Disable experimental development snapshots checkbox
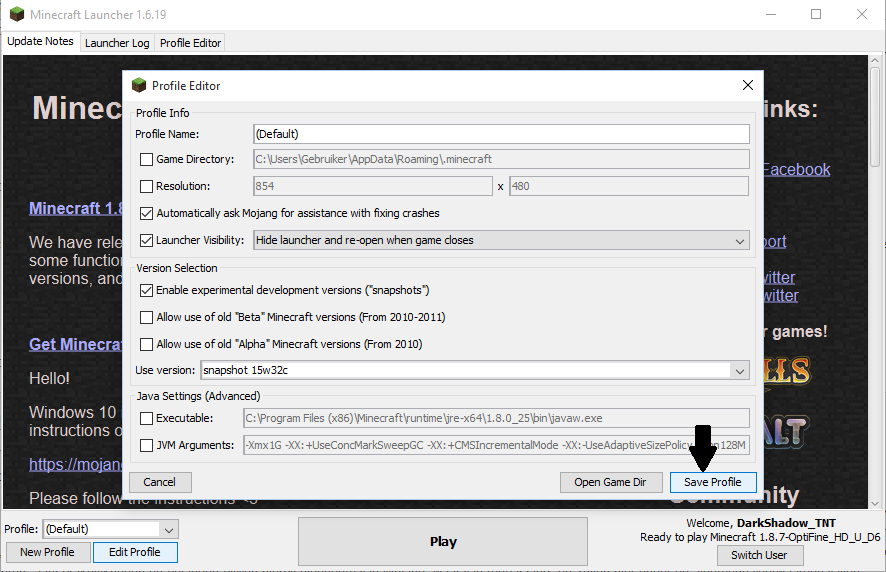Image resolution: width=886 pixels, height=572 pixels. 146,291
